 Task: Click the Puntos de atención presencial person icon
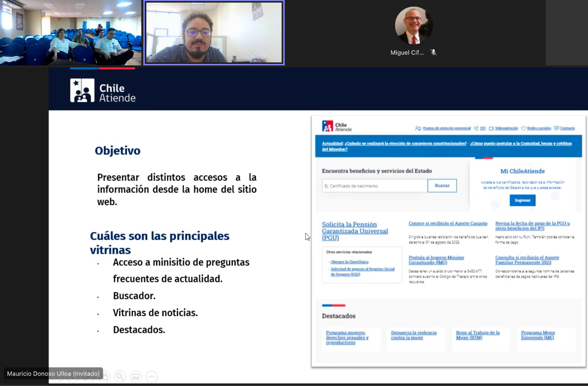point(418,128)
